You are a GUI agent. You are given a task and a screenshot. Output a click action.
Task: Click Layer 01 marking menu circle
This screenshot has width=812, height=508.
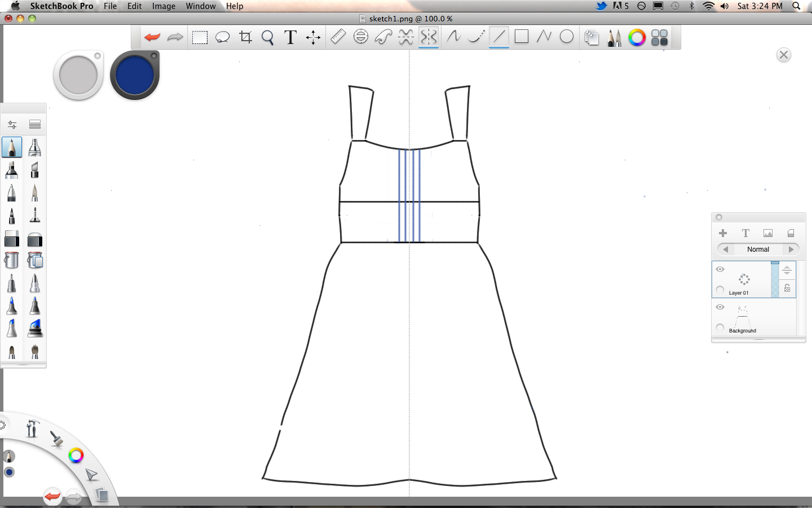click(x=720, y=290)
